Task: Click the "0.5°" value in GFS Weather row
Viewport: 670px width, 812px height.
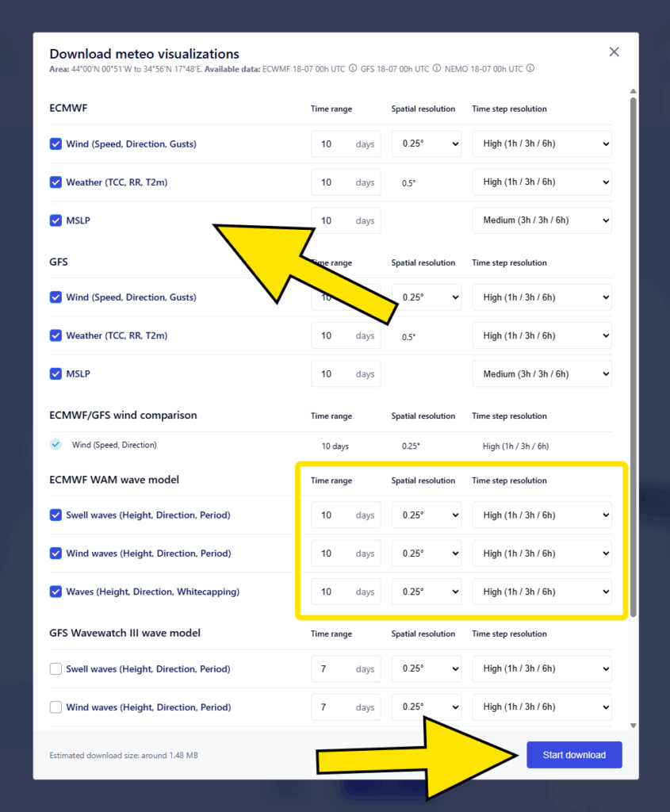Action: pos(408,336)
